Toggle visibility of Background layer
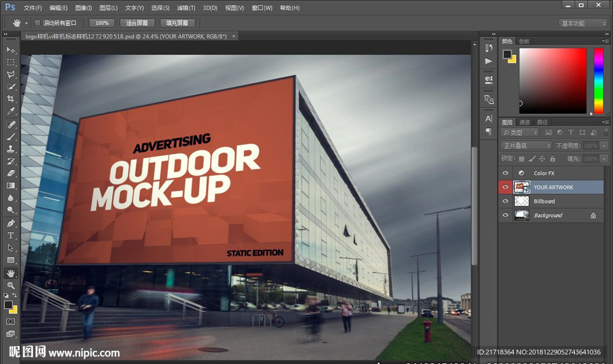Screen dimensions: 613x364 pyautogui.click(x=505, y=216)
